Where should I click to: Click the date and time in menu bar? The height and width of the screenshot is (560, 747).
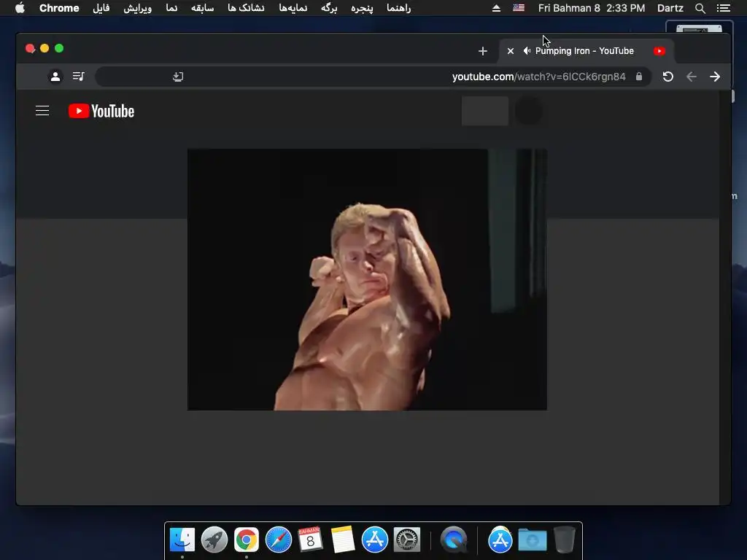click(x=592, y=8)
